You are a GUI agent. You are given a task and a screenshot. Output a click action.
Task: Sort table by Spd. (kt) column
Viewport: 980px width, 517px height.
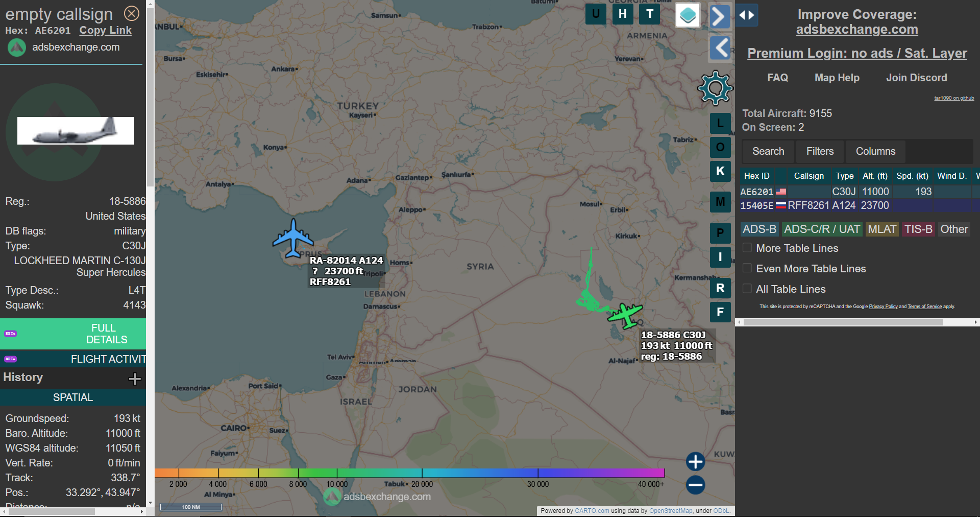[912, 176]
